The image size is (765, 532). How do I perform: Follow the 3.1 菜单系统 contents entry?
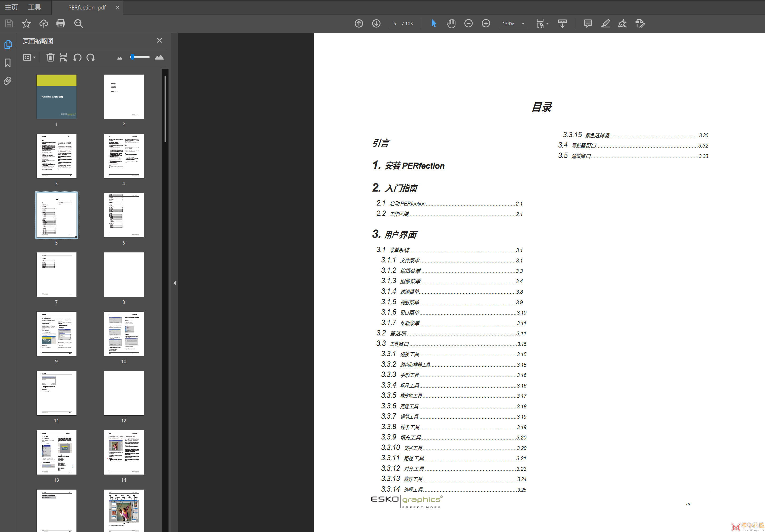pos(449,250)
